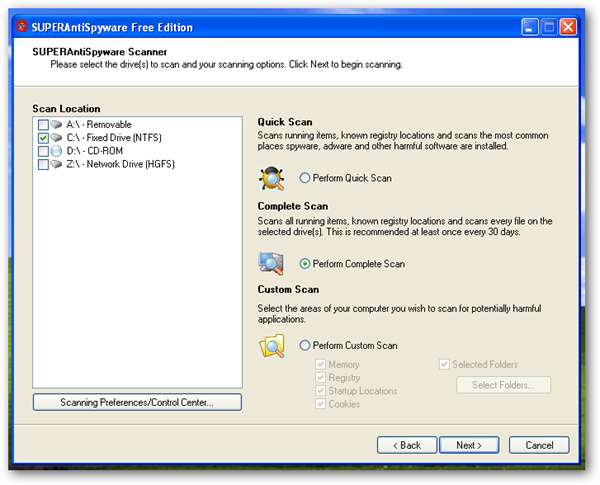Click the Quick Scan bug magnifier icon
Viewport: 600px width, 485px height.
coord(272,178)
